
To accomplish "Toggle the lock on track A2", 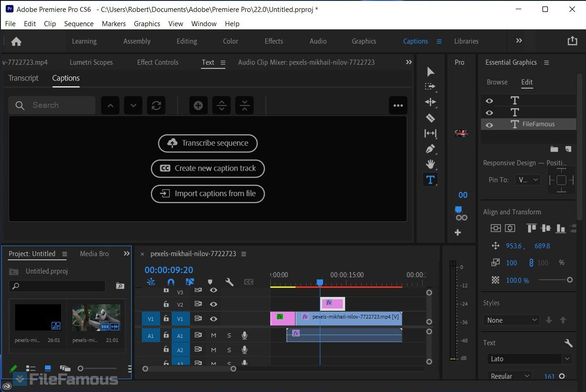I will (x=166, y=350).
